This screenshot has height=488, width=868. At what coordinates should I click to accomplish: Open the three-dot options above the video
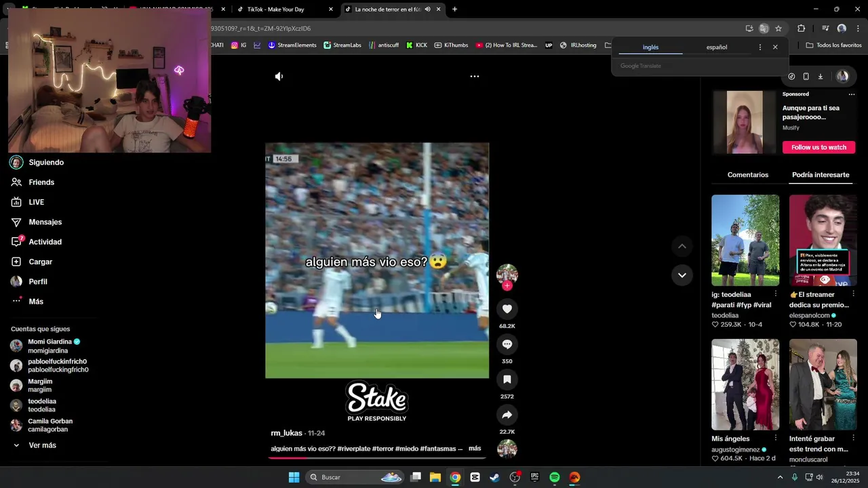(475, 77)
